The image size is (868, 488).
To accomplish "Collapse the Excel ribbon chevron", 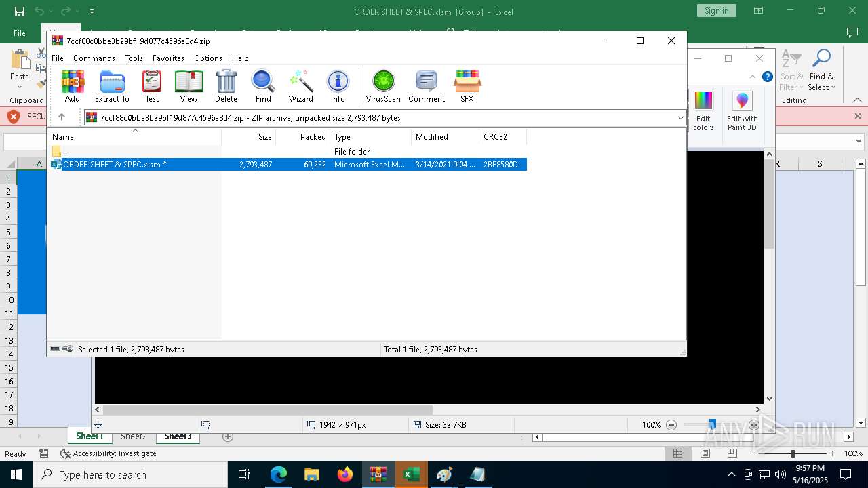I will coord(858,100).
